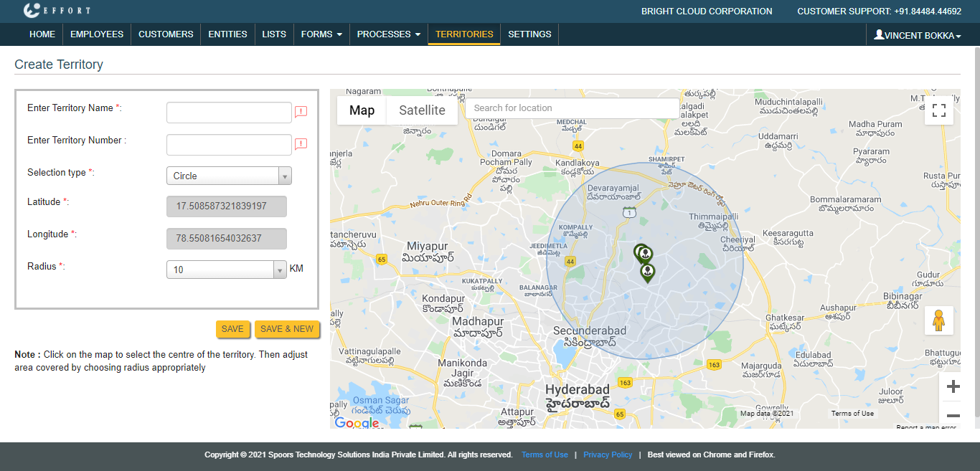The height and width of the screenshot is (471, 980).
Task: Click the lowest green map marker
Action: point(648,273)
